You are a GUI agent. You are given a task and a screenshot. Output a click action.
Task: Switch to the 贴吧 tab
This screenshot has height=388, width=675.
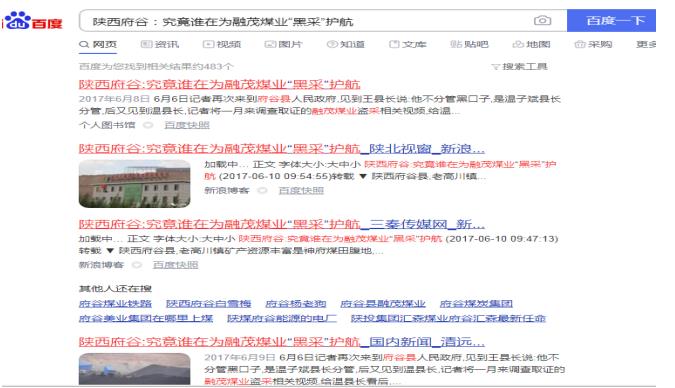point(469,44)
